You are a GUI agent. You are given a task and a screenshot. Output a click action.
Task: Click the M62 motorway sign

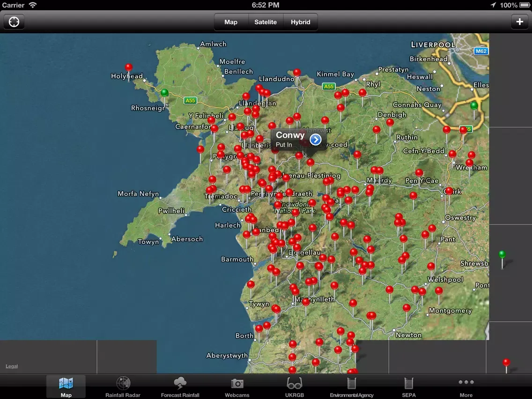pyautogui.click(x=481, y=51)
